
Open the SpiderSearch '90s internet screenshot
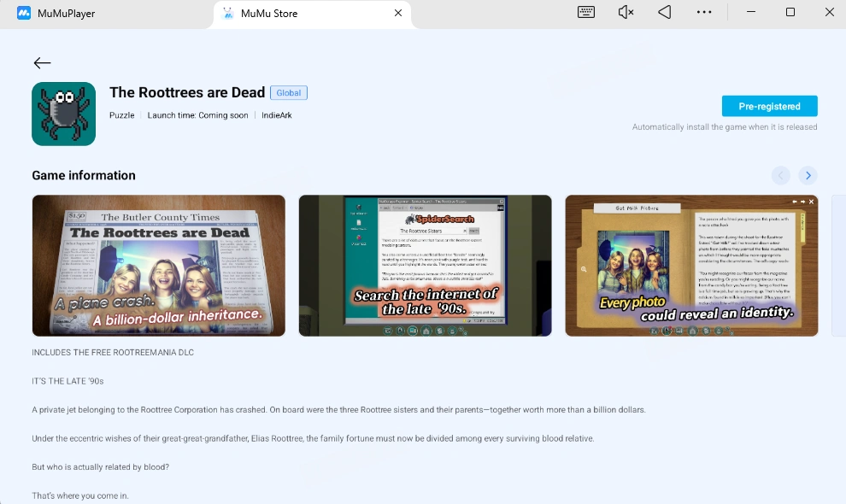426,266
